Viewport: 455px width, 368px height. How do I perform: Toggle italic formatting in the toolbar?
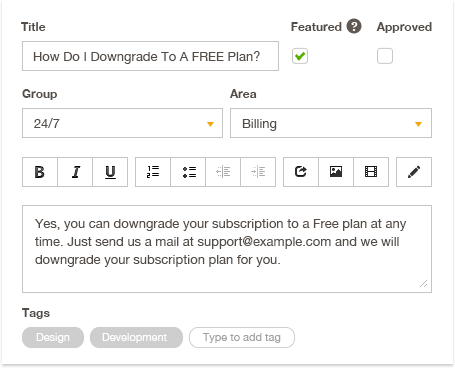[75, 172]
